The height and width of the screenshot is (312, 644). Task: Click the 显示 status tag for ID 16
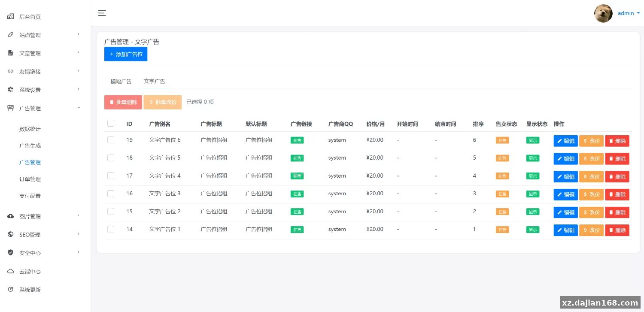pyautogui.click(x=533, y=194)
